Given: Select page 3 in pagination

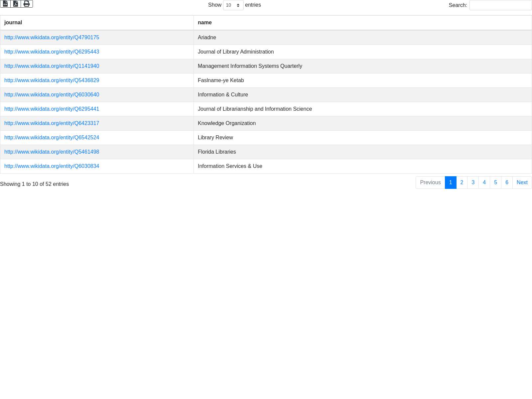Looking at the screenshot, I should point(473,183).
